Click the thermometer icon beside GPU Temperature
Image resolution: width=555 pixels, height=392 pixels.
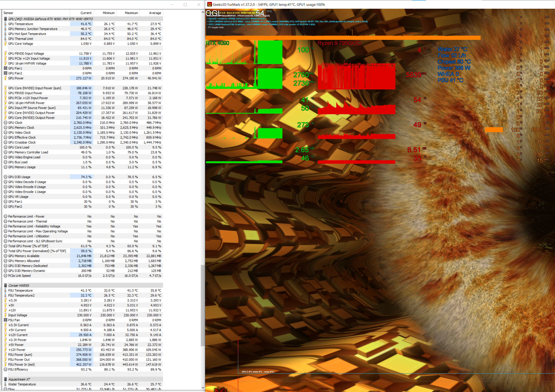[x=5, y=24]
